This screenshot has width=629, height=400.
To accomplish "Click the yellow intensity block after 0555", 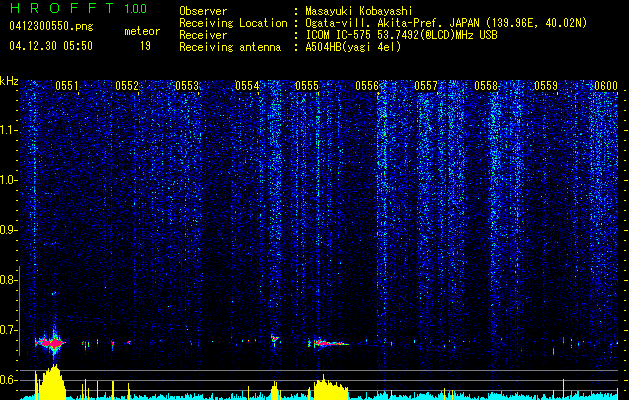I will tap(331, 388).
